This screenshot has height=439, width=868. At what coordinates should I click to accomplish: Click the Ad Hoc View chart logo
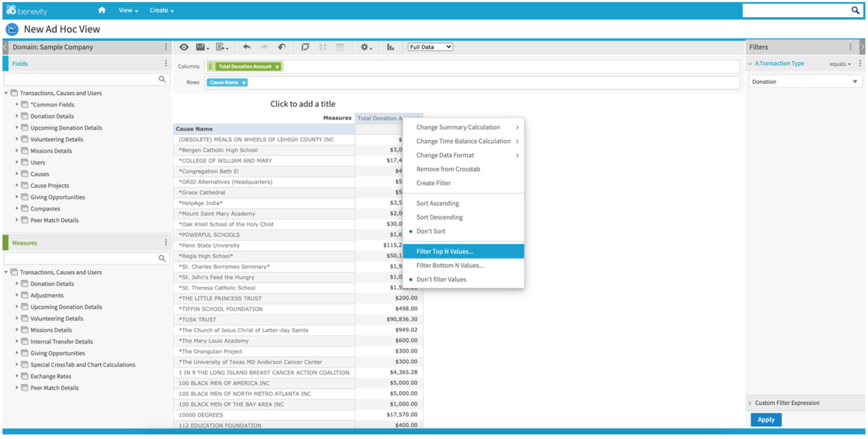[x=12, y=29]
